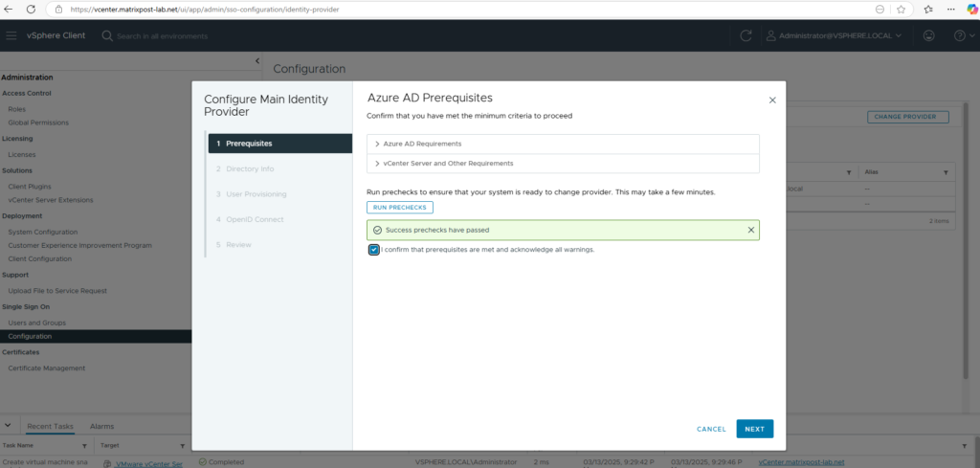
Task: Click the browser back arrow
Action: pyautogui.click(x=11, y=9)
